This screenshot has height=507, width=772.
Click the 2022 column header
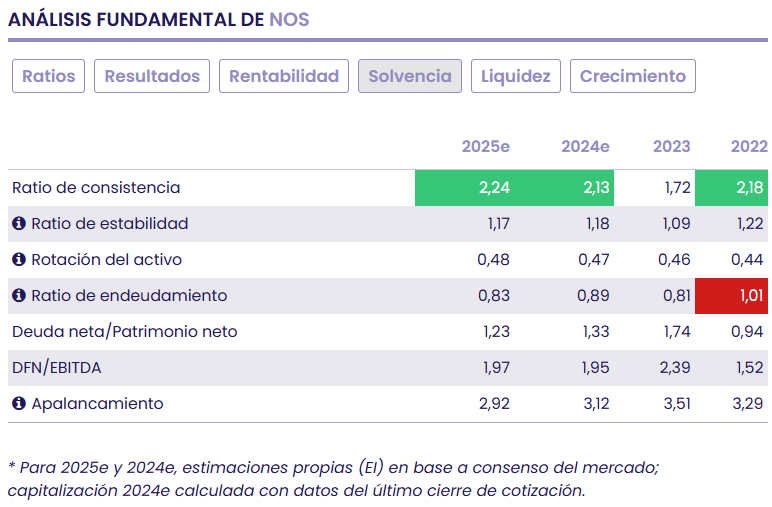748,146
